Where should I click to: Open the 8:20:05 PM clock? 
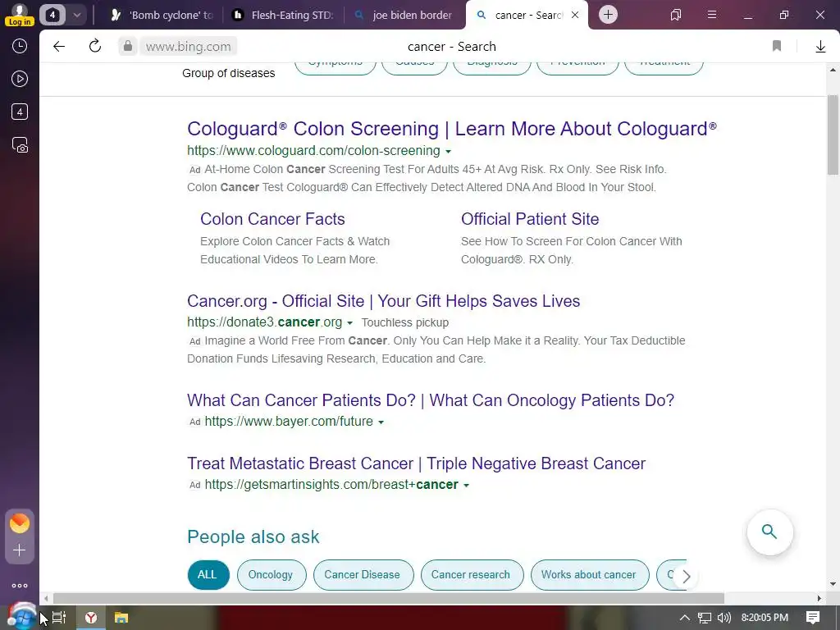point(765,618)
